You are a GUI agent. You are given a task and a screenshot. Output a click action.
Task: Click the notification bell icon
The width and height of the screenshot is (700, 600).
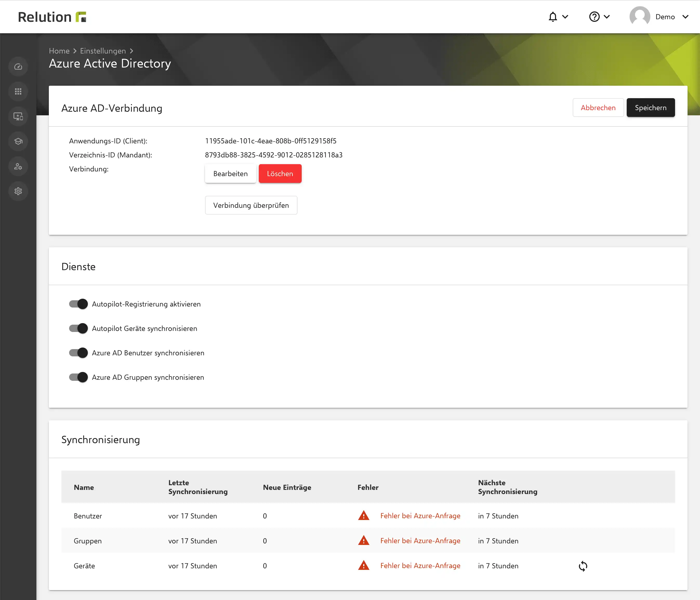[x=553, y=17]
